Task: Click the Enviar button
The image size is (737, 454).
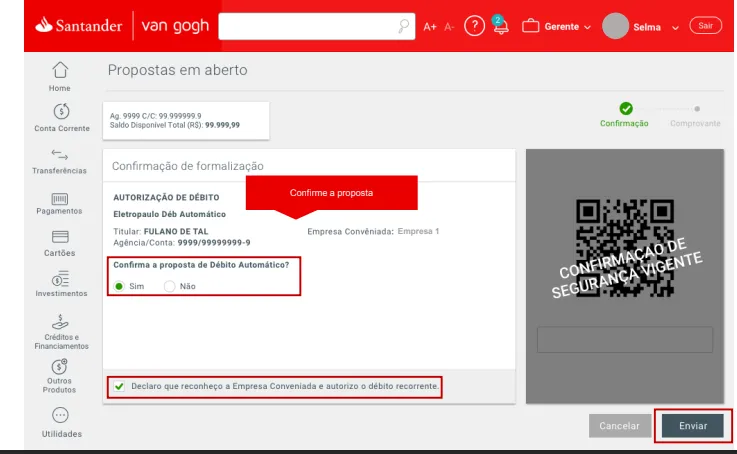Action: [x=693, y=426]
